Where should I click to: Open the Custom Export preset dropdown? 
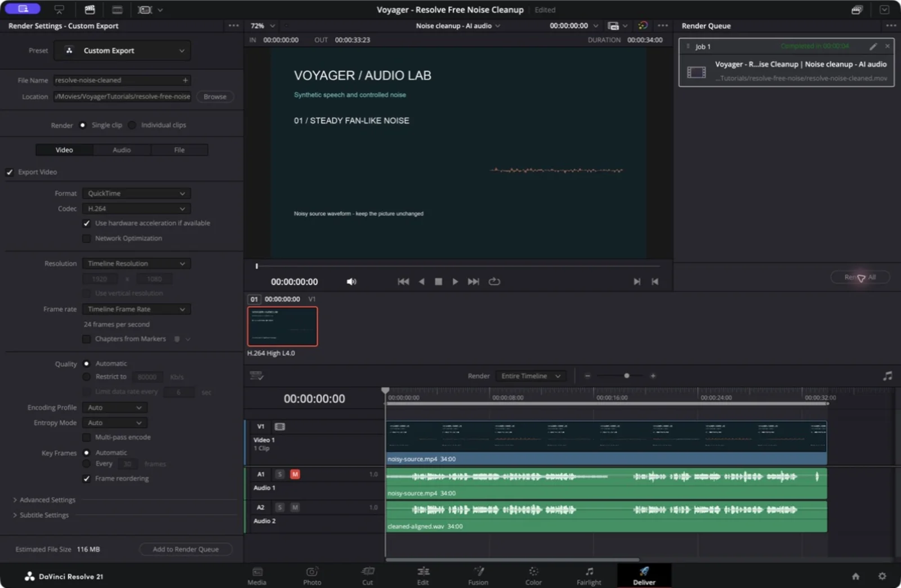click(122, 51)
